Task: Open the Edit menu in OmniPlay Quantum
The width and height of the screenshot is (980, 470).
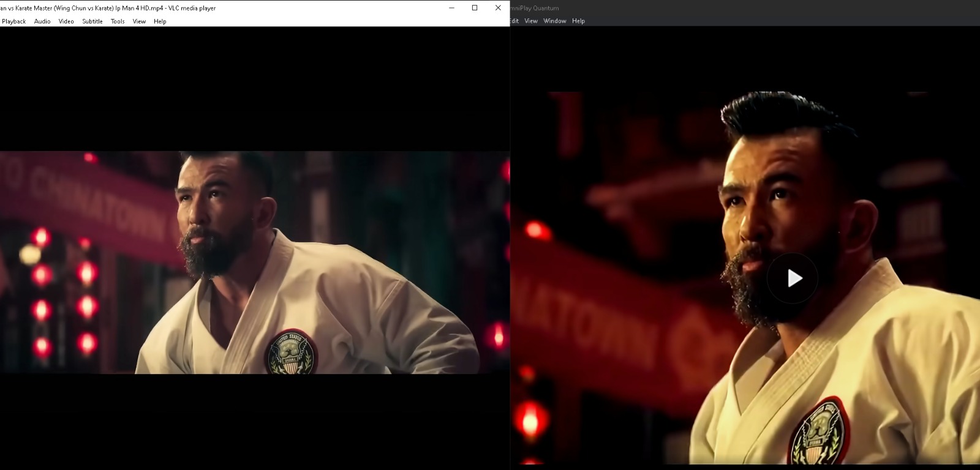Action: point(514,21)
